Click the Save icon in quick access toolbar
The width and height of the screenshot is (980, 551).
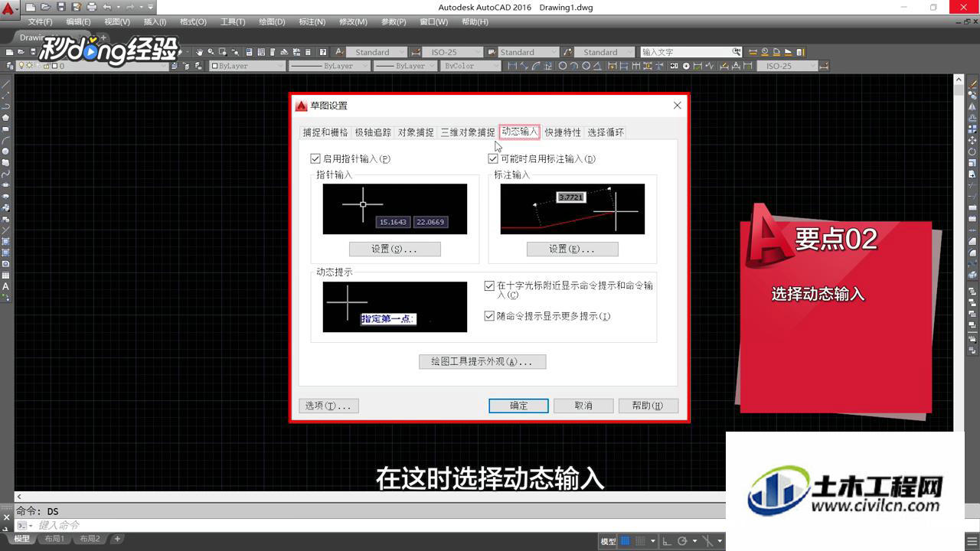coord(61,7)
